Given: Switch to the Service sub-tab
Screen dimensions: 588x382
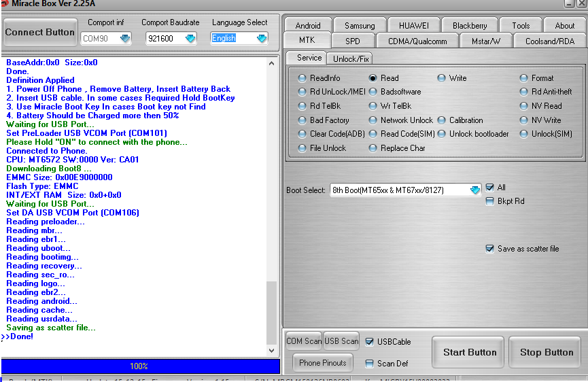Looking at the screenshot, I should [x=309, y=58].
